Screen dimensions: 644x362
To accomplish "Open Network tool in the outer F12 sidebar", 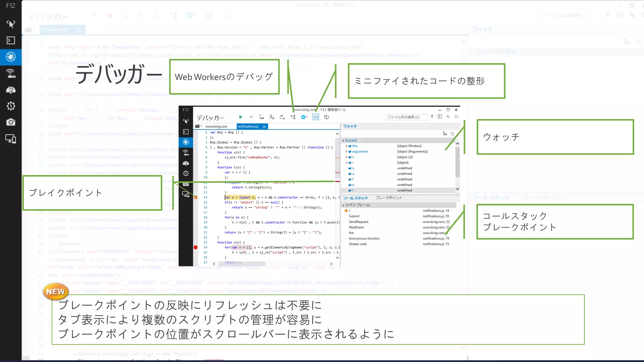I will coord(11,74).
